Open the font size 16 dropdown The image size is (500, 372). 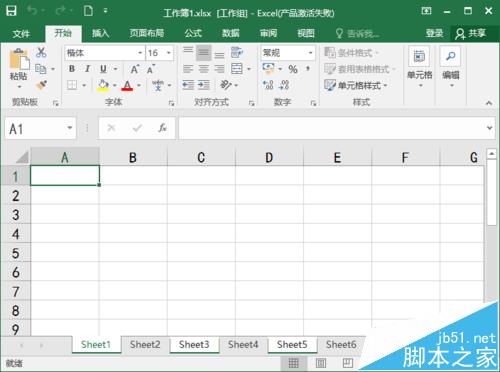(x=169, y=53)
